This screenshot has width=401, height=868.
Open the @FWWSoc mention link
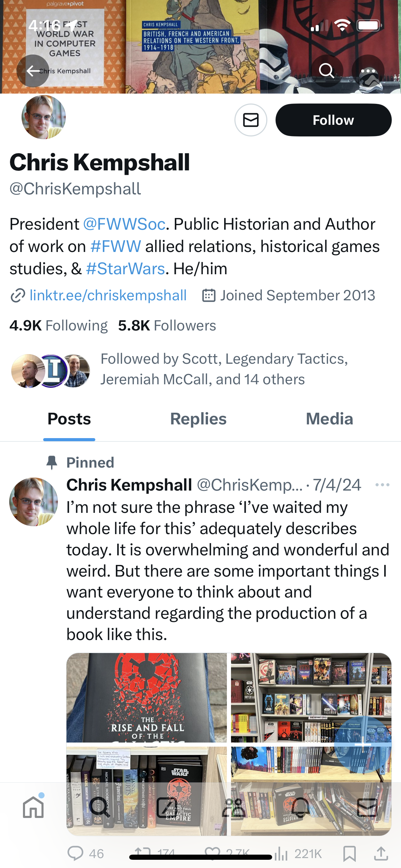click(124, 224)
